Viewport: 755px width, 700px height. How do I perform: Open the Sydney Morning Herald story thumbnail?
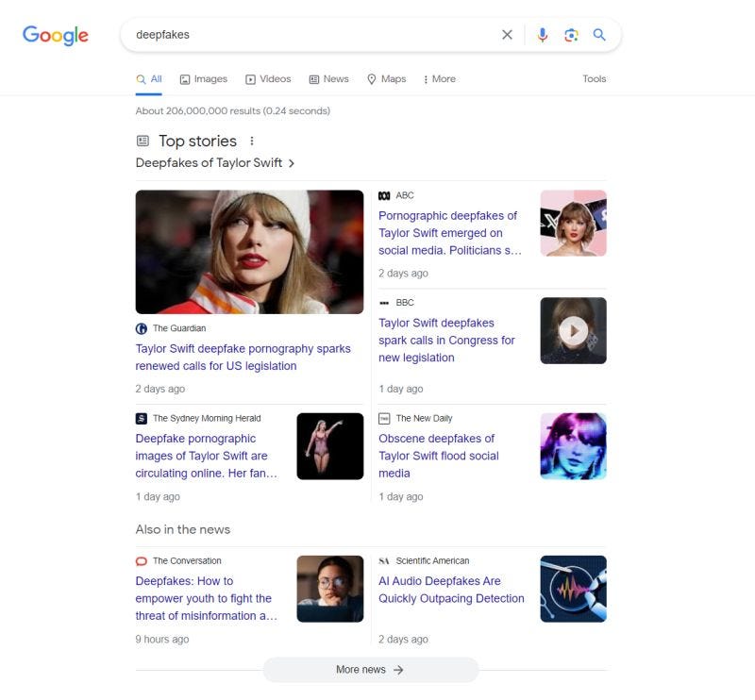[329, 446]
